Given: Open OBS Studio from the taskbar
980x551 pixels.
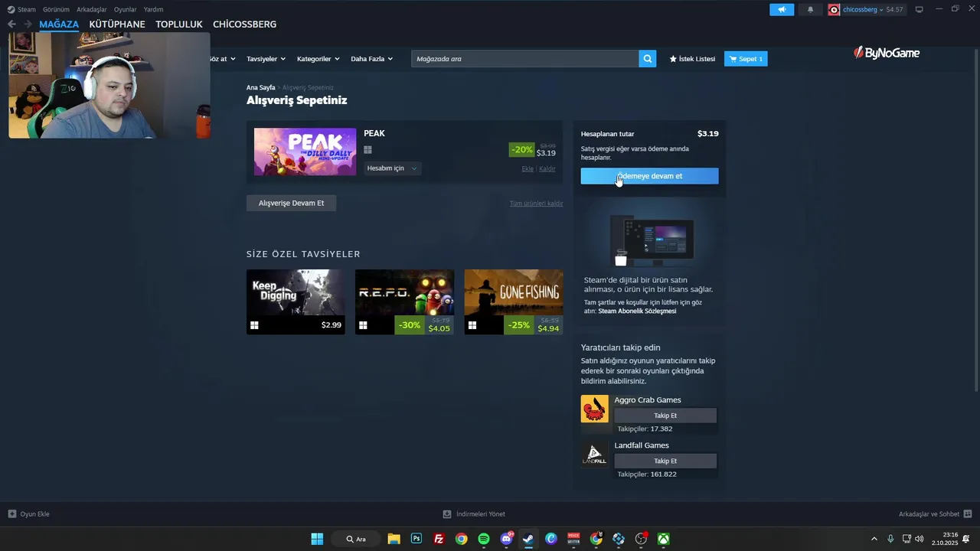Looking at the screenshot, I should click(x=641, y=539).
